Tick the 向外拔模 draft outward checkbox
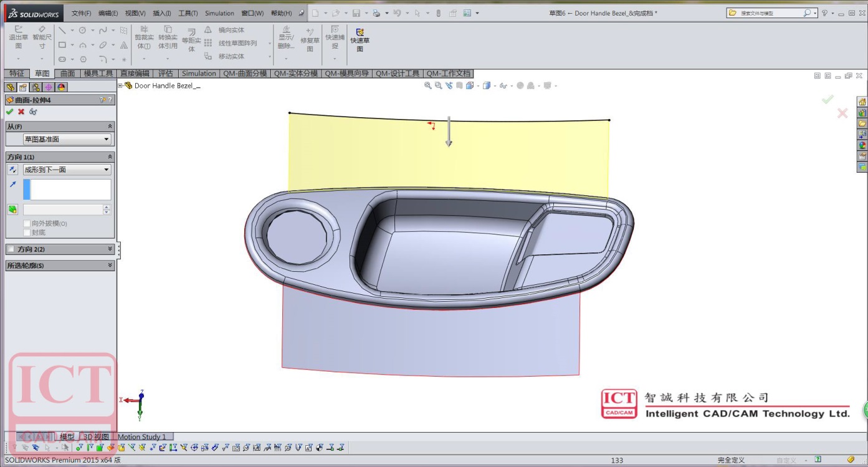This screenshot has height=467, width=868. click(x=27, y=223)
